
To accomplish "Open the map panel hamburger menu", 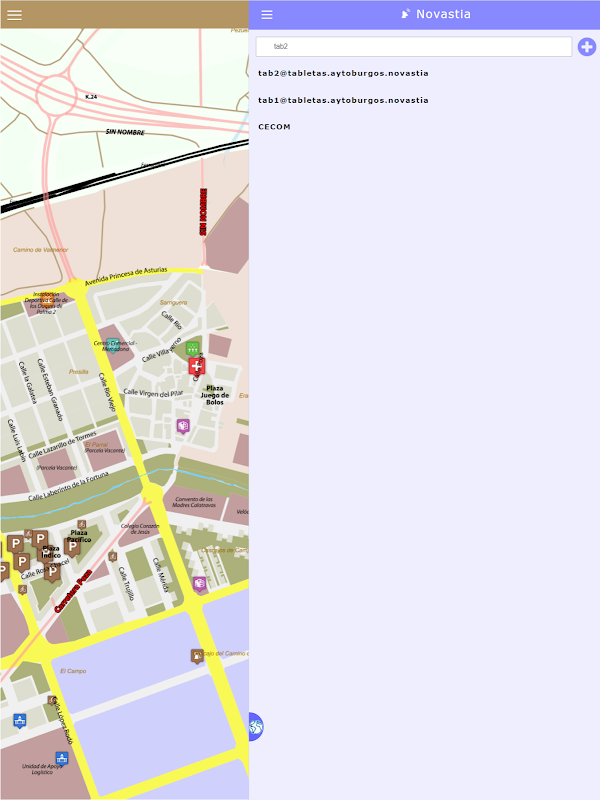I will pyautogui.click(x=14, y=15).
